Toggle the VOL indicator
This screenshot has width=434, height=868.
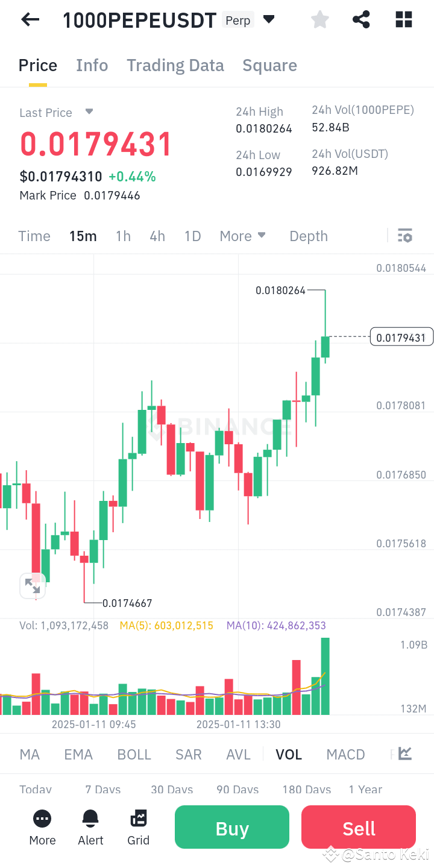(289, 754)
